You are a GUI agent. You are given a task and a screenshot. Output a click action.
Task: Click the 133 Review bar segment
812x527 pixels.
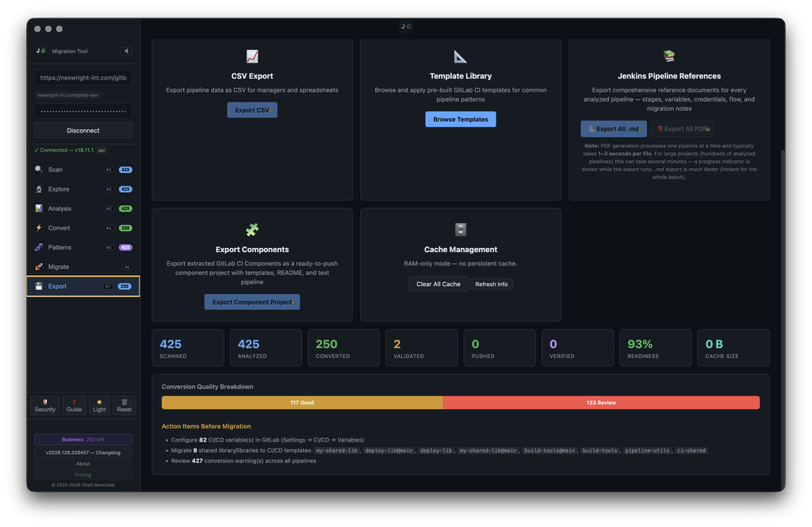(x=601, y=403)
